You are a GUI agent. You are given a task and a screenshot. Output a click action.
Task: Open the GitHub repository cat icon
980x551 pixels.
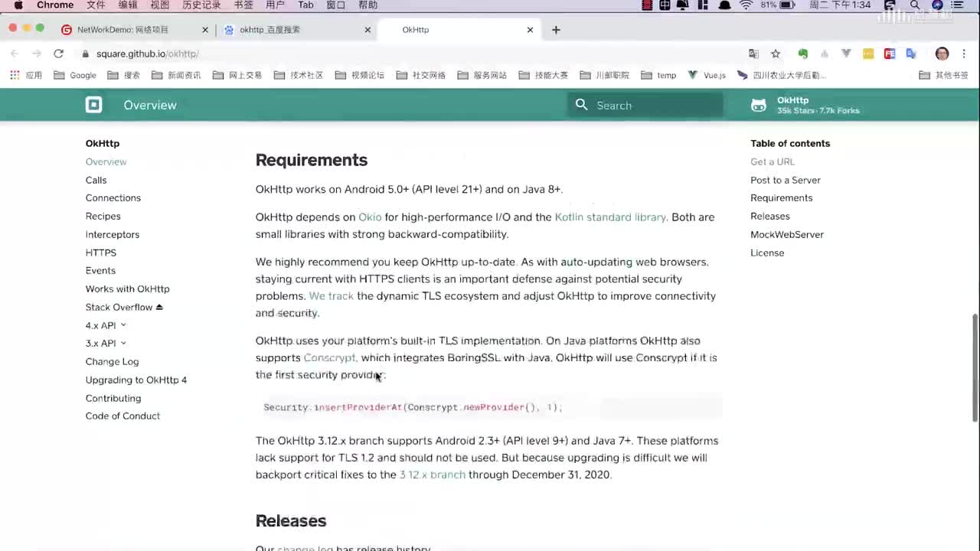pos(758,106)
